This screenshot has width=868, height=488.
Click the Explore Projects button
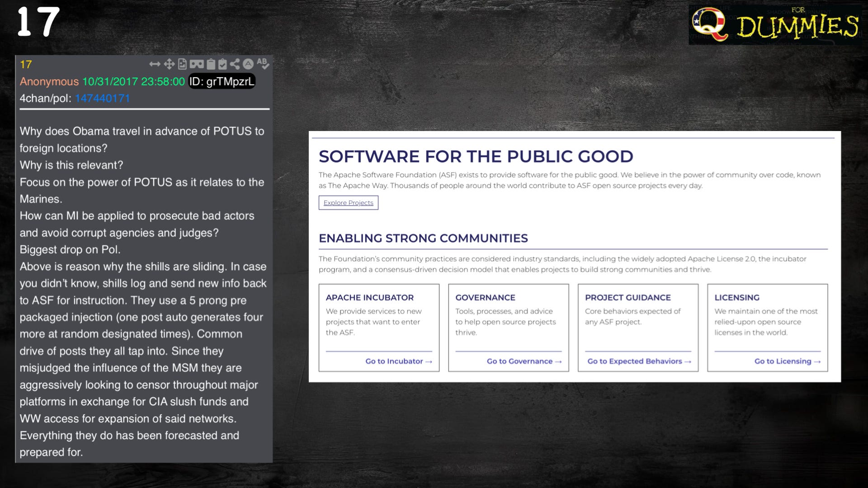(x=348, y=202)
